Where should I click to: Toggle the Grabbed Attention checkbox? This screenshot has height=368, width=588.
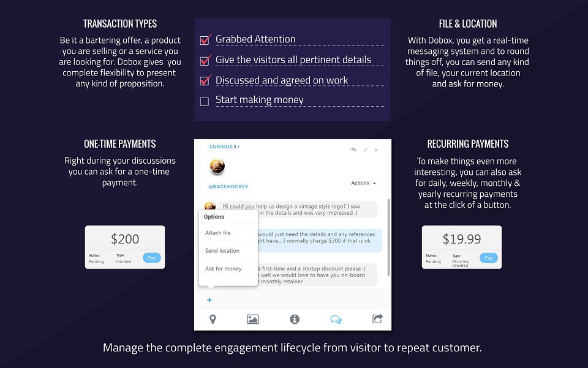pyautogui.click(x=205, y=40)
